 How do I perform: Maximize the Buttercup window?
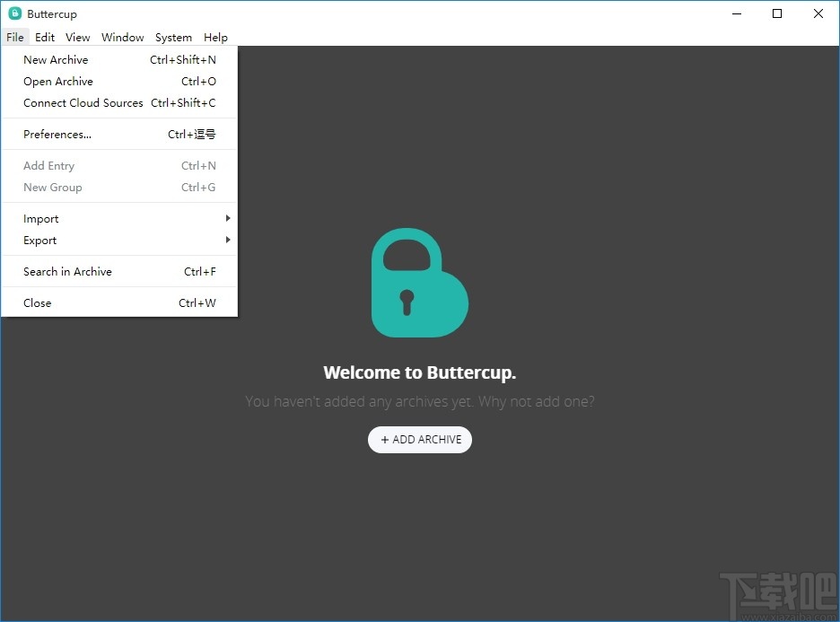click(x=777, y=14)
